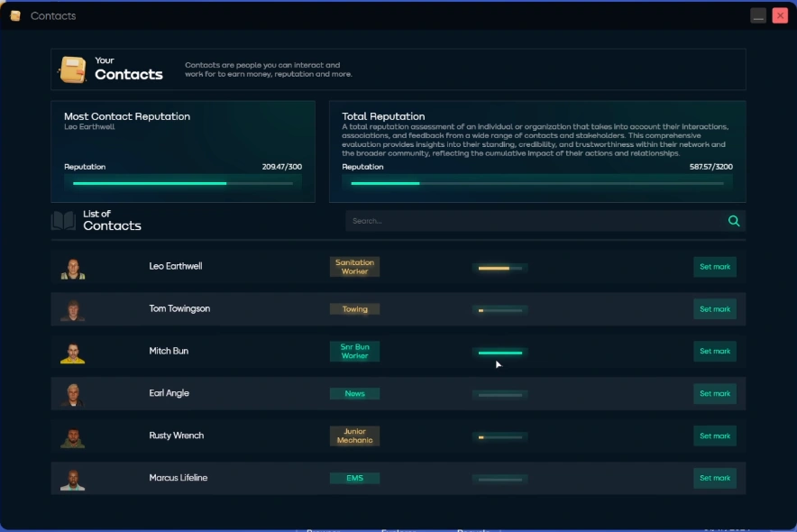
Task: Click the search magnifier icon
Action: pos(734,221)
